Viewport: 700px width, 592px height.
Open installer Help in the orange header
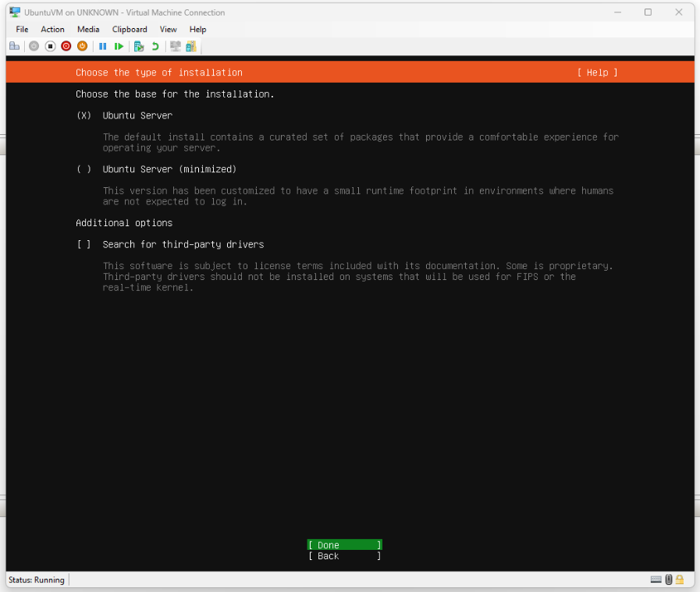597,73
